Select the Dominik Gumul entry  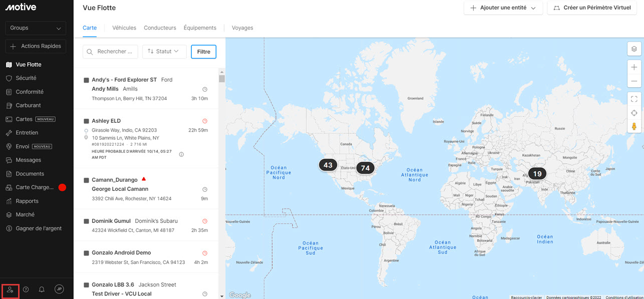(x=146, y=225)
